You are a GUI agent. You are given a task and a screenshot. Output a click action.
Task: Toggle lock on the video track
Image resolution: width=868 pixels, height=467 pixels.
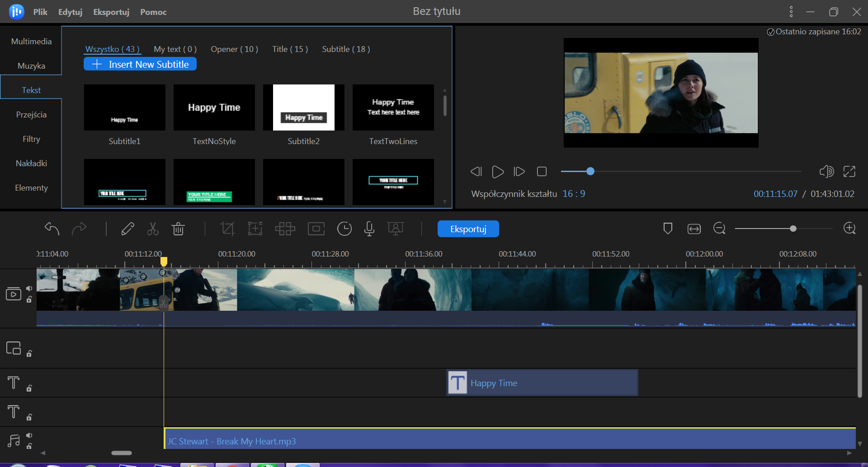coord(29,299)
